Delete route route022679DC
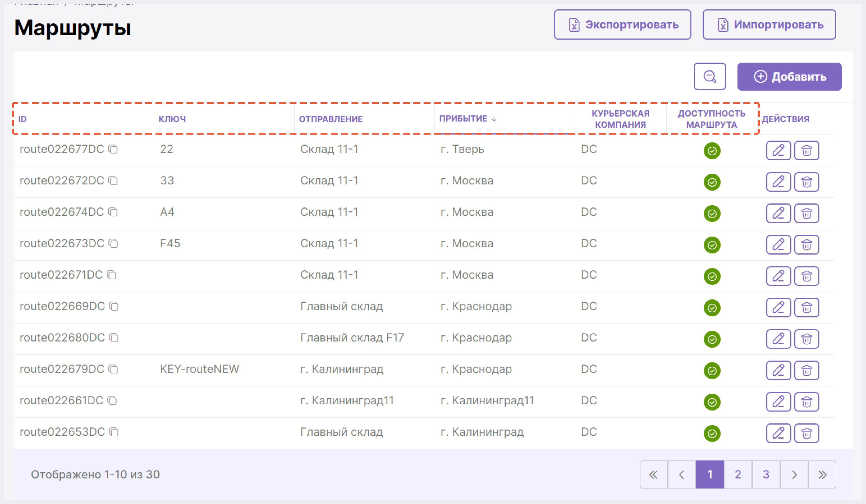The image size is (866, 504). [807, 370]
